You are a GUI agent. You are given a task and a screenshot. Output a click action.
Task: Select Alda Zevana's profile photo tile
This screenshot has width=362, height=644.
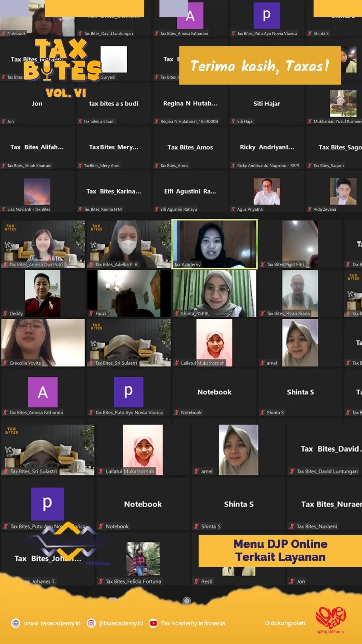[343, 191]
